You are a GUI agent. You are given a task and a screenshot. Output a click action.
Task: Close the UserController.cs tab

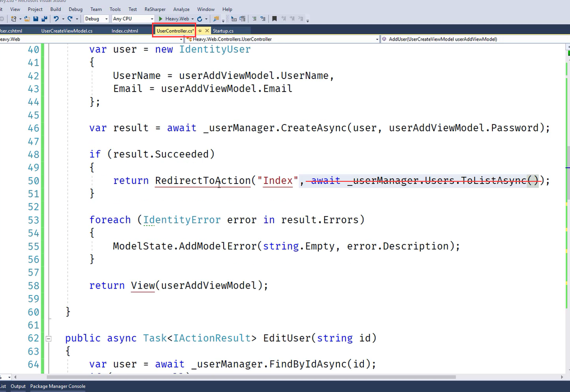point(207,31)
